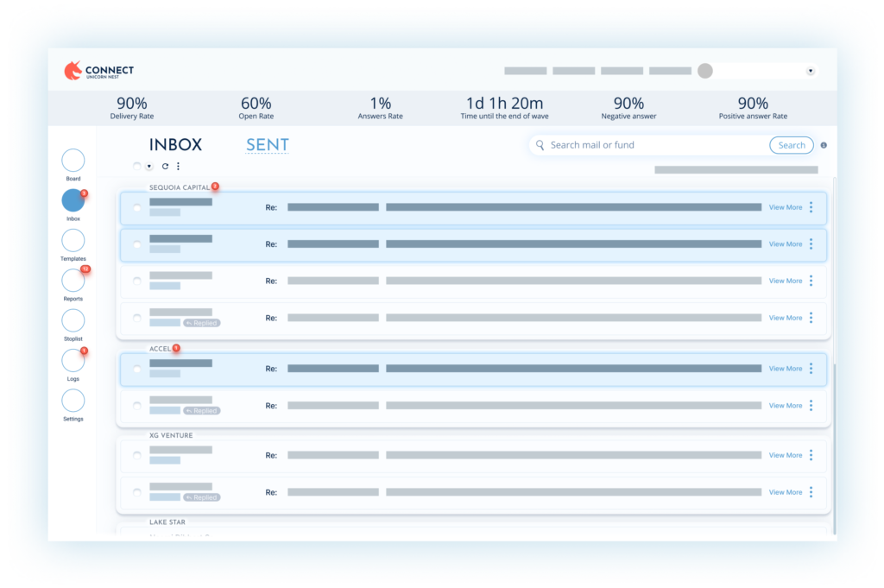Select checkbox of XG Venture Replied email

[137, 492]
